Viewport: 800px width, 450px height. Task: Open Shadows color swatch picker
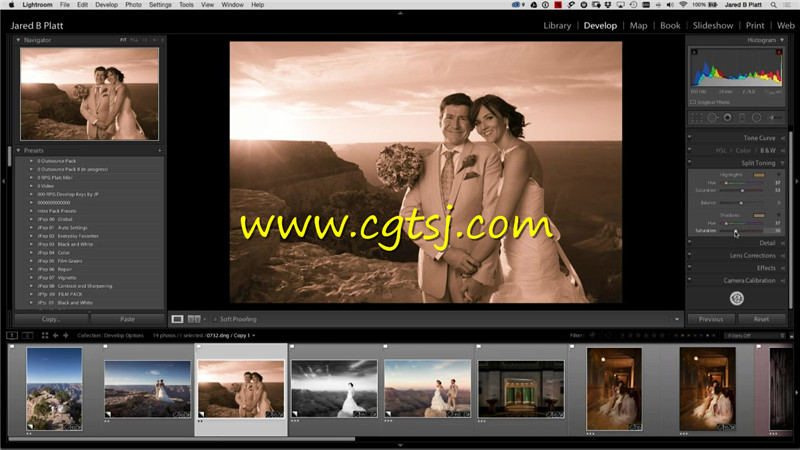click(x=759, y=215)
